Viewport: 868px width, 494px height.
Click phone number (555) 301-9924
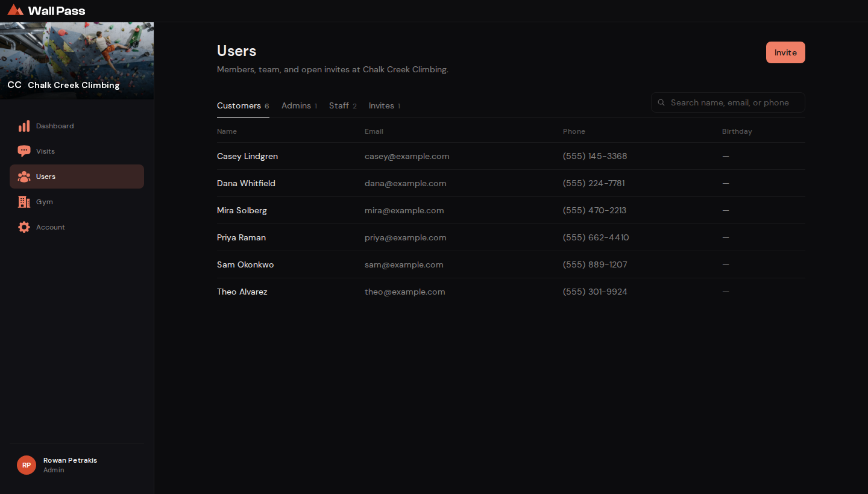(595, 292)
